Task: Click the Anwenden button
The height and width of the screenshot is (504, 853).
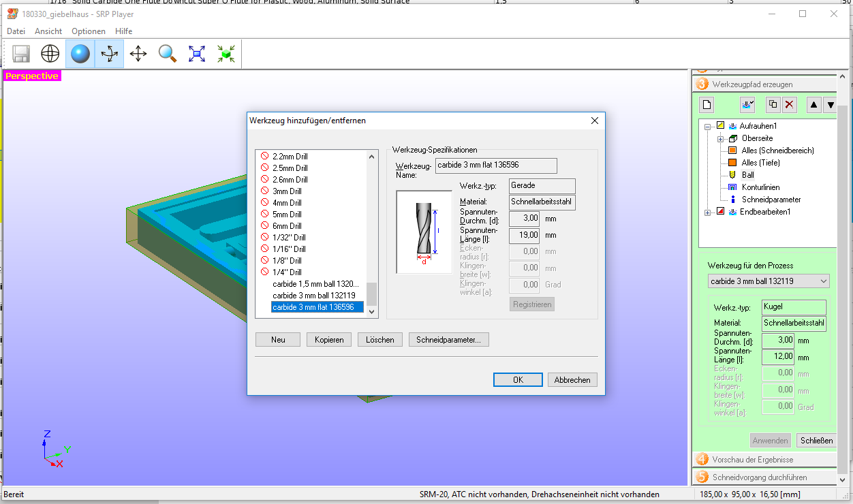Action: (771, 441)
